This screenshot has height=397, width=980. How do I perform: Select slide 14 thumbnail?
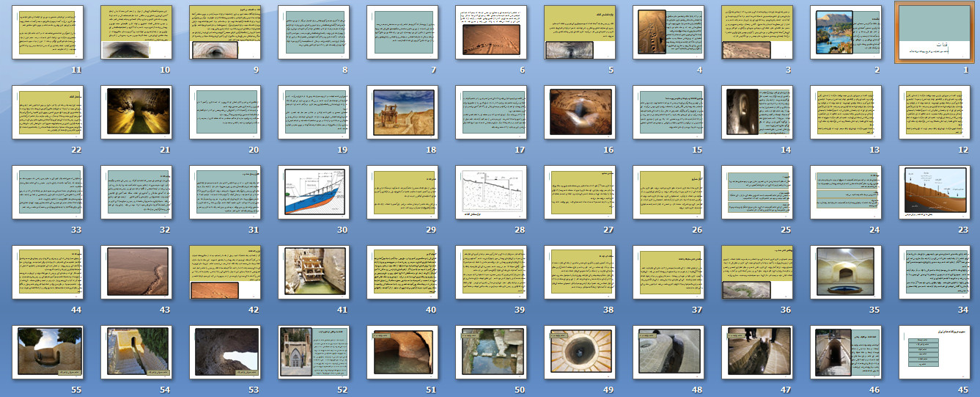point(757,112)
